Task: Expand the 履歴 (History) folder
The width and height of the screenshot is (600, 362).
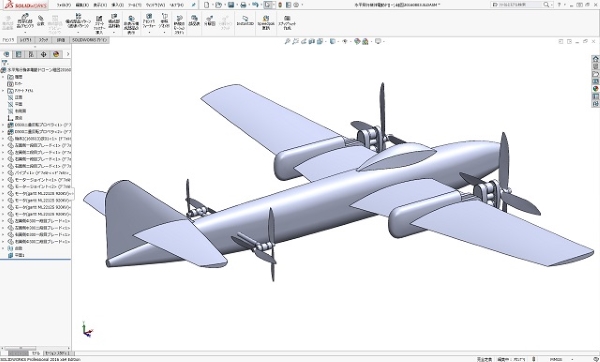Action: click(x=3, y=77)
